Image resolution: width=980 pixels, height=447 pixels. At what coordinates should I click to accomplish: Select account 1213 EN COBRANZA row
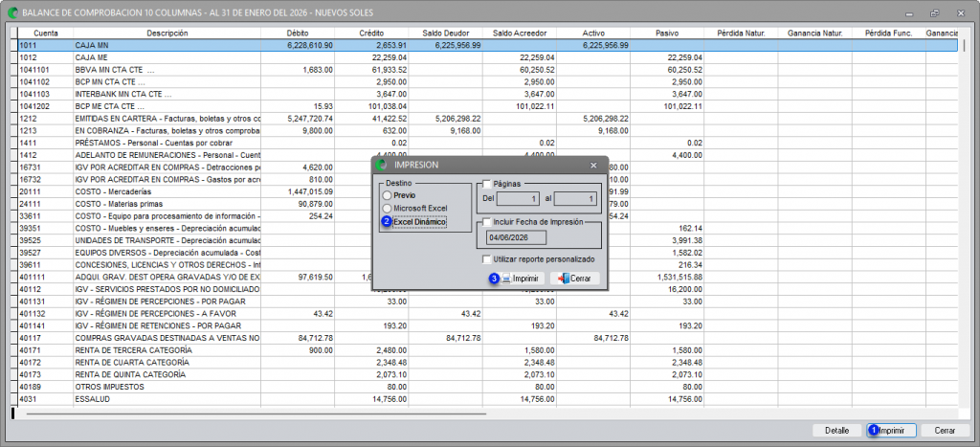pos(487,131)
